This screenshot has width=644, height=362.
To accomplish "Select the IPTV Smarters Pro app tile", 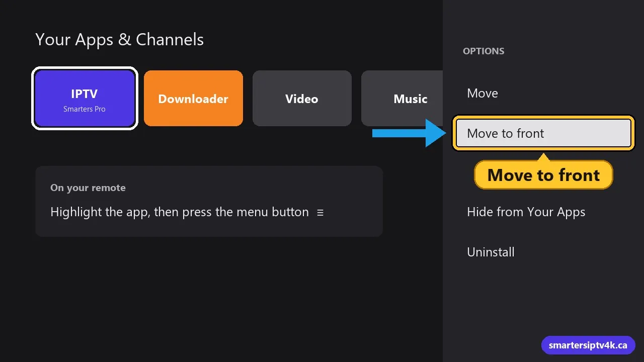I will pyautogui.click(x=85, y=99).
